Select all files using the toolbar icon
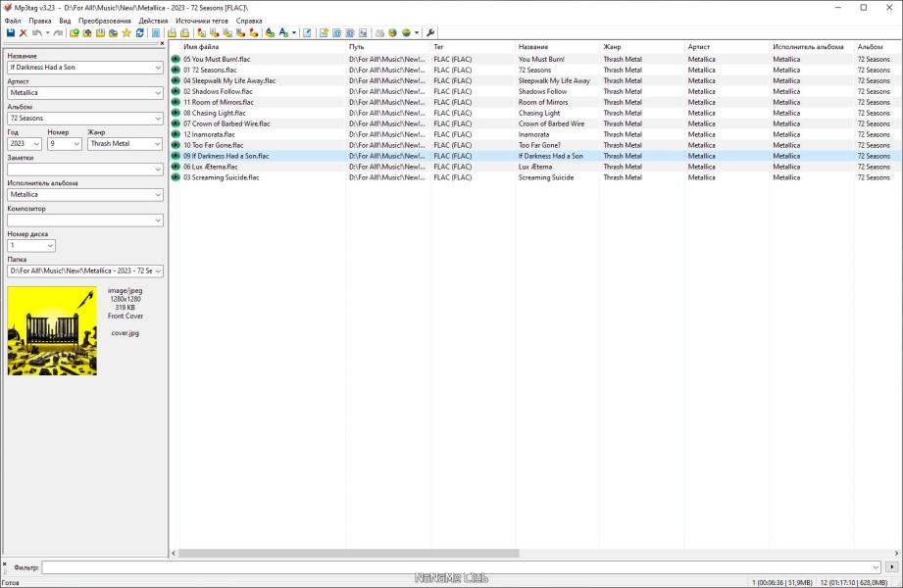Viewport: 903px width, 588px height. (x=156, y=32)
